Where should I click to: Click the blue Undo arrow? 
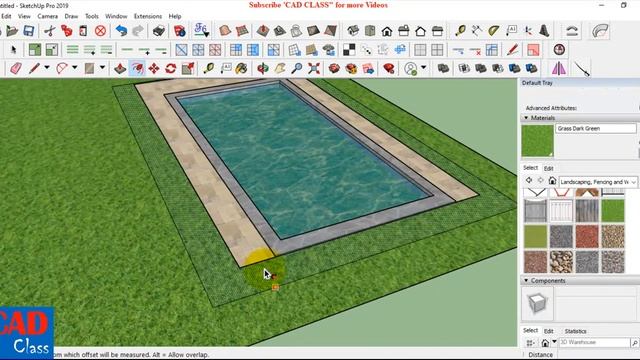coord(121,31)
